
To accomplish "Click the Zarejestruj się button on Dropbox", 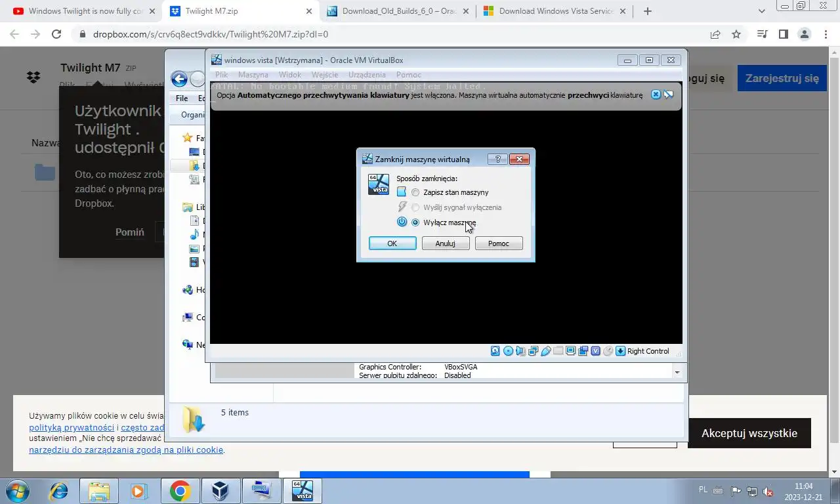I will 782,78.
